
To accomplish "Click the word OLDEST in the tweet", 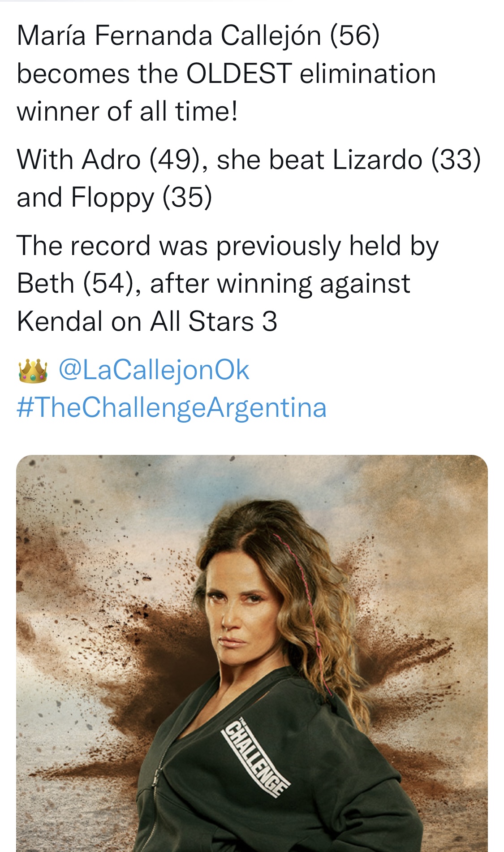I will point(239,74).
